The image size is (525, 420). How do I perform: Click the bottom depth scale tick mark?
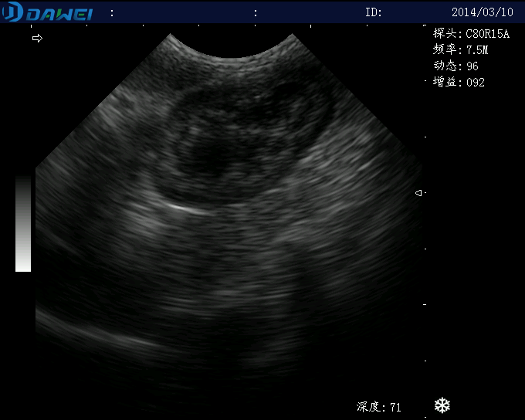point(425,418)
